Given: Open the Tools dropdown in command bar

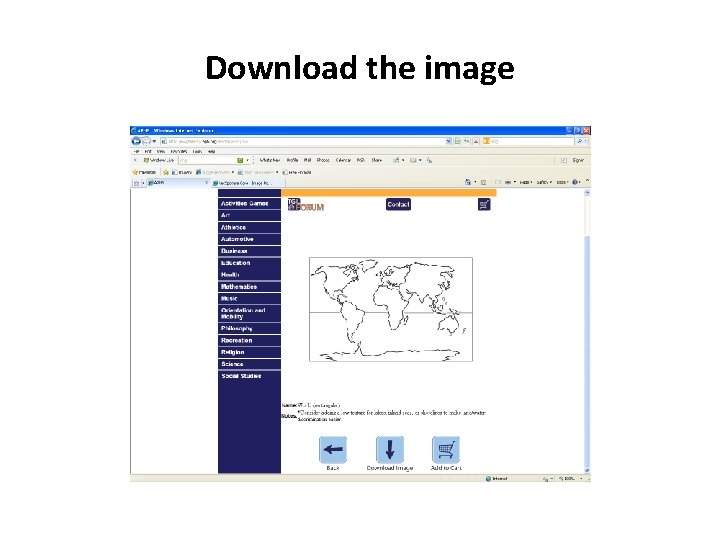Looking at the screenshot, I should coord(562,182).
